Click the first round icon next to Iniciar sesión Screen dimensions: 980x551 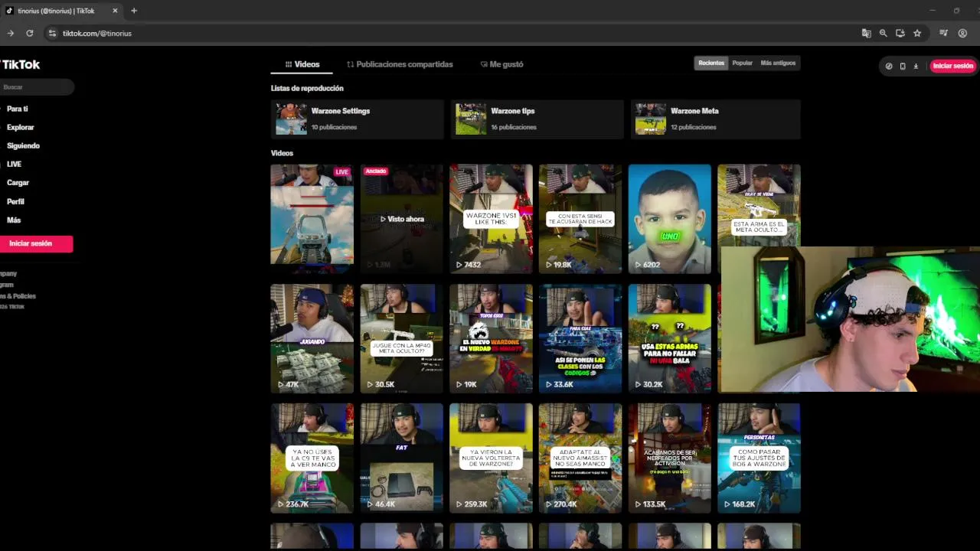889,66
